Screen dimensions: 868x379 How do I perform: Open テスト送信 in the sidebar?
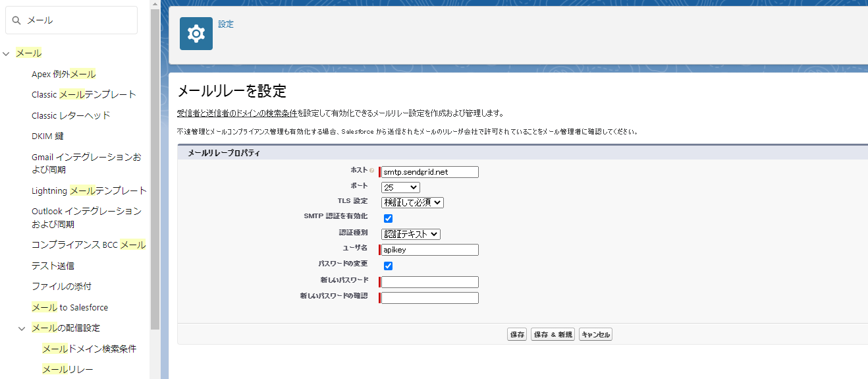[53, 266]
